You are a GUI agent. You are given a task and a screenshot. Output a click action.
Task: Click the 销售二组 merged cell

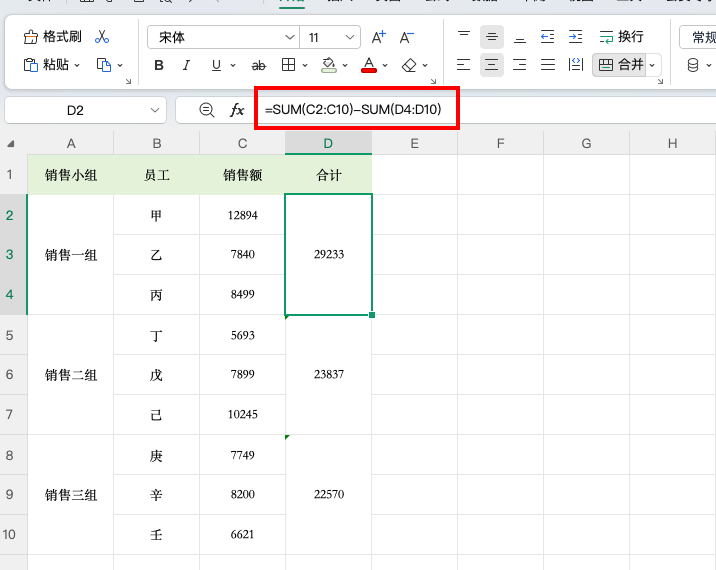(71, 375)
